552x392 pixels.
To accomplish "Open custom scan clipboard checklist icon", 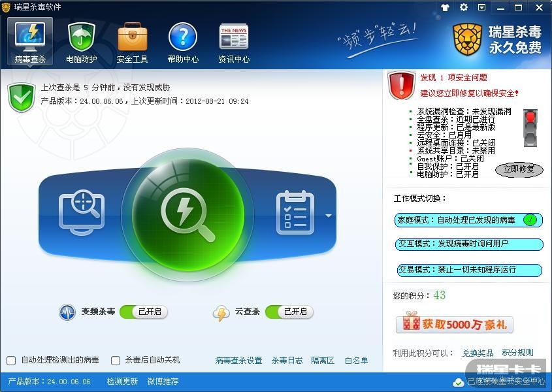I will [295, 212].
